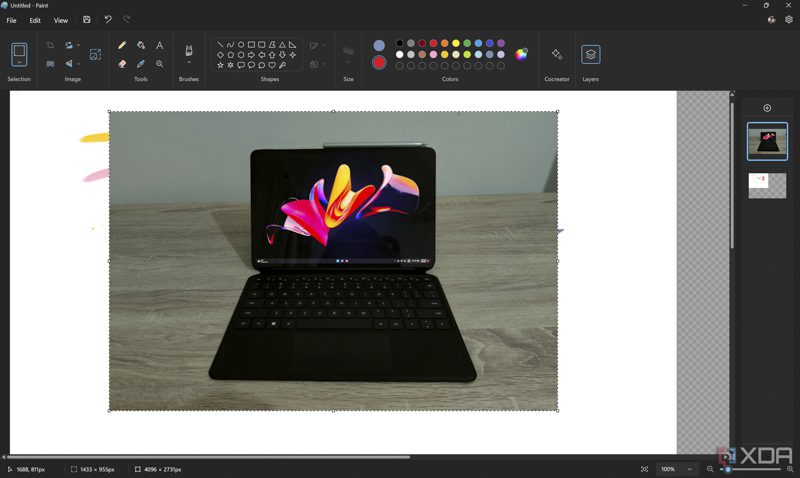Select the Text tool
This screenshot has width=800, height=478.
160,45
